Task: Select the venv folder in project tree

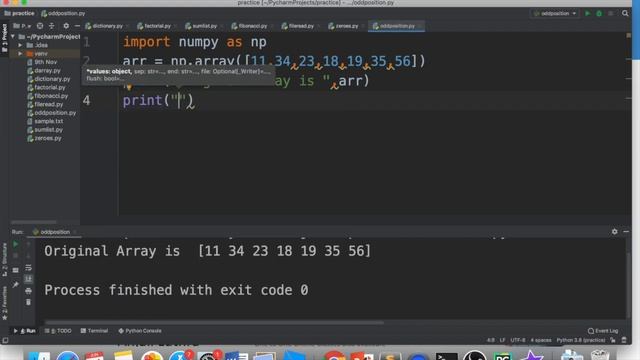Action: pyautogui.click(x=37, y=53)
